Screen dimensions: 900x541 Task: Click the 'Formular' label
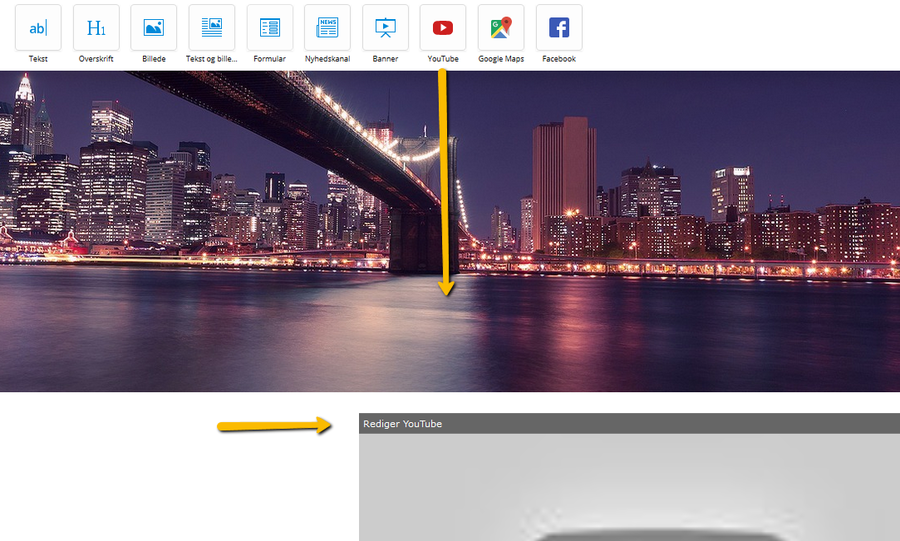click(270, 59)
